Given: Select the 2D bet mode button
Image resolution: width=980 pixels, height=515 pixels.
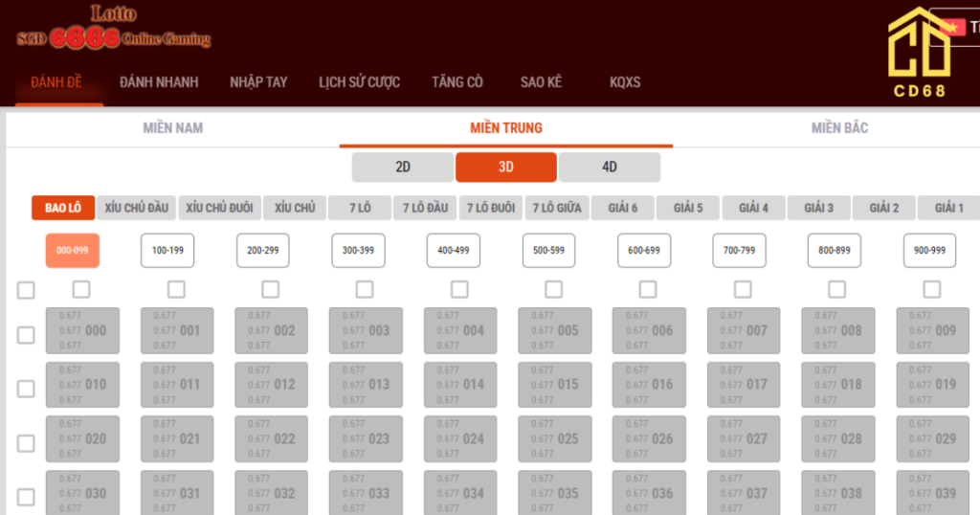Looking at the screenshot, I should [x=403, y=168].
